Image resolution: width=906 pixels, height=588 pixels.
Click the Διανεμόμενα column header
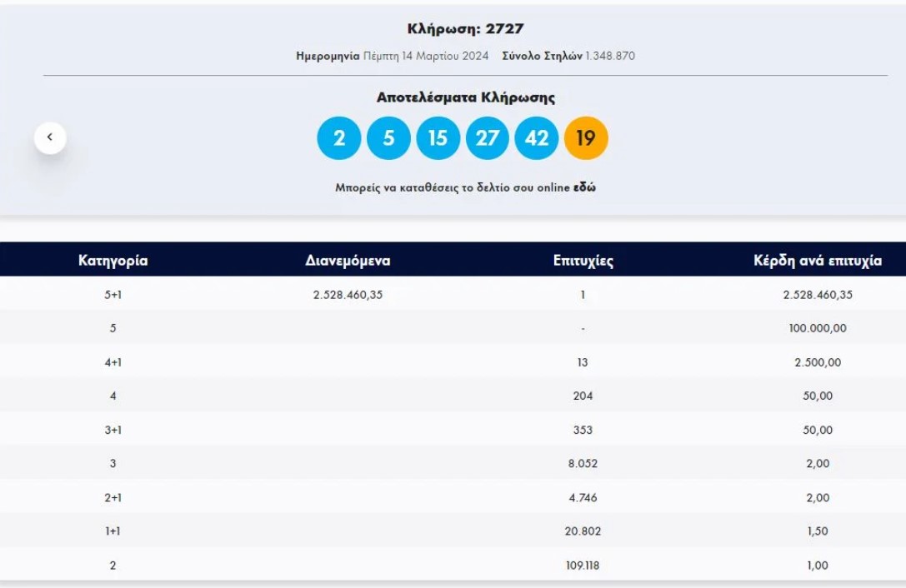348,259
